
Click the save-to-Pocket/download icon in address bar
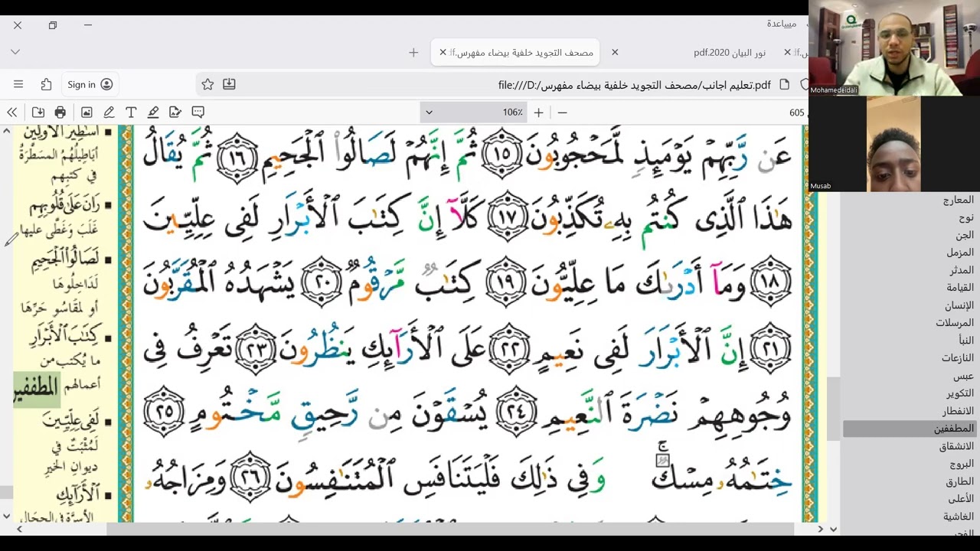(229, 84)
